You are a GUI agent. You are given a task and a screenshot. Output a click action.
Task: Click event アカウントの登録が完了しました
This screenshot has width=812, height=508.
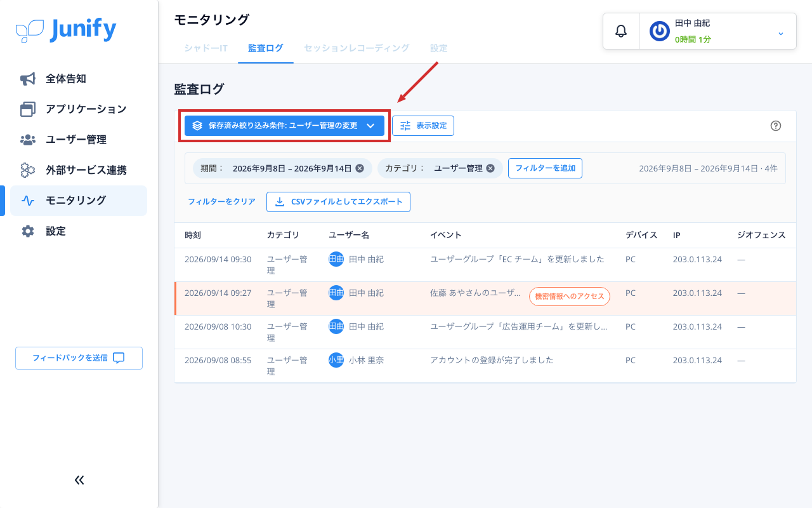point(492,360)
